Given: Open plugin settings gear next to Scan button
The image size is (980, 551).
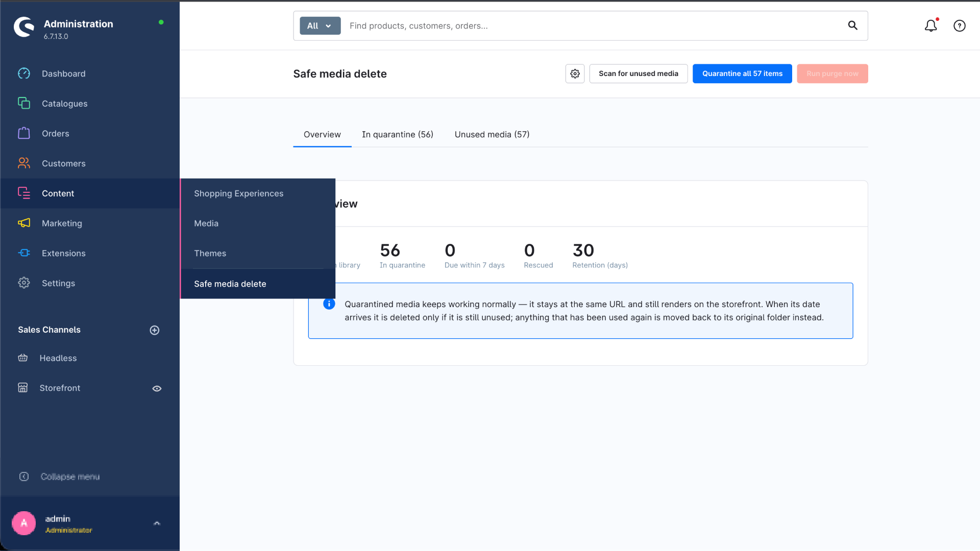Looking at the screenshot, I should [575, 73].
